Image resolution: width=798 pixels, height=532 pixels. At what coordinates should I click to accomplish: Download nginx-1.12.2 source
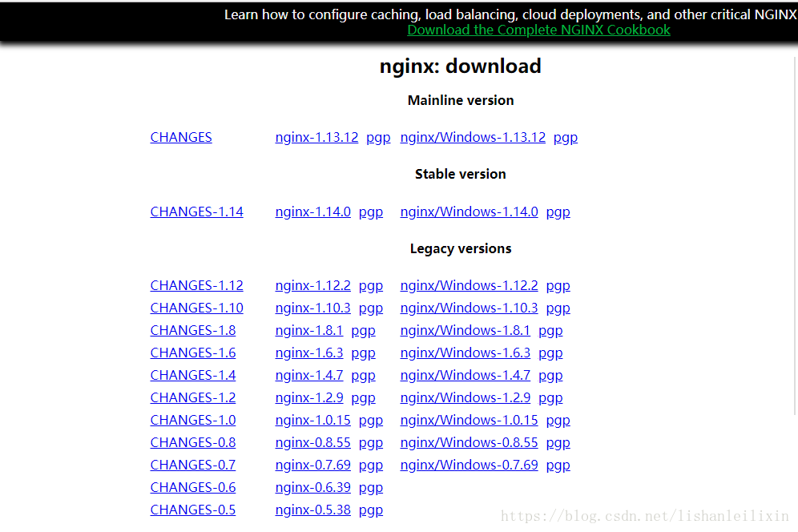click(313, 285)
